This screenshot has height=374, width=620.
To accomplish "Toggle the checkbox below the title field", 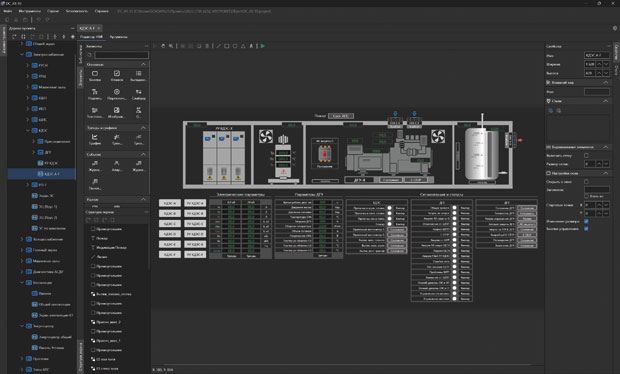I will tap(586, 196).
